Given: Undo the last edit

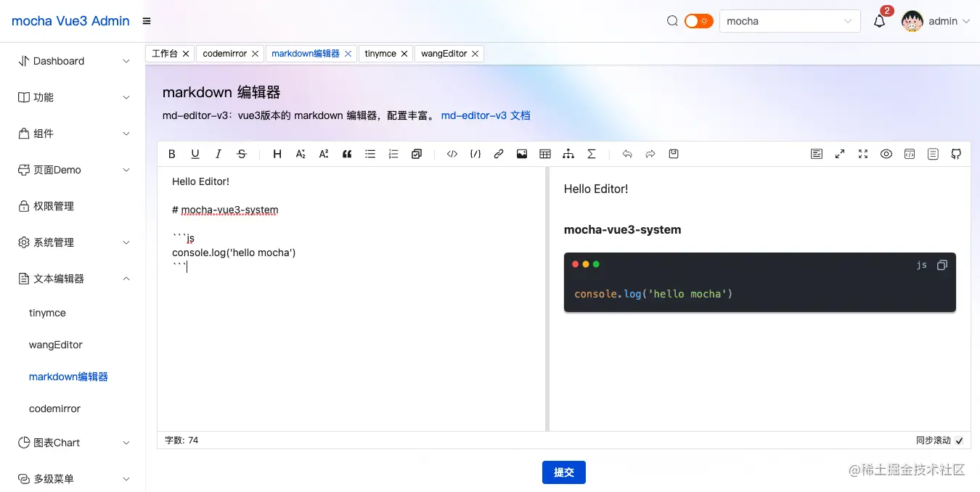Looking at the screenshot, I should click(x=627, y=154).
